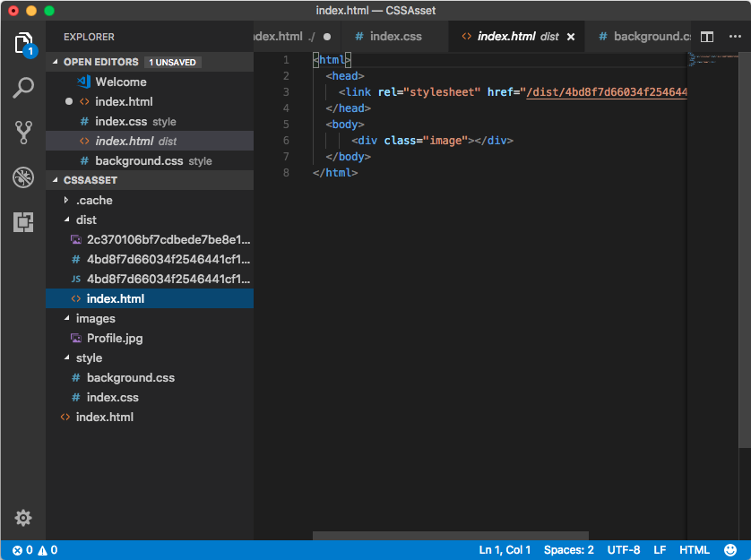
Task: Open the Source Control view
Action: [23, 133]
